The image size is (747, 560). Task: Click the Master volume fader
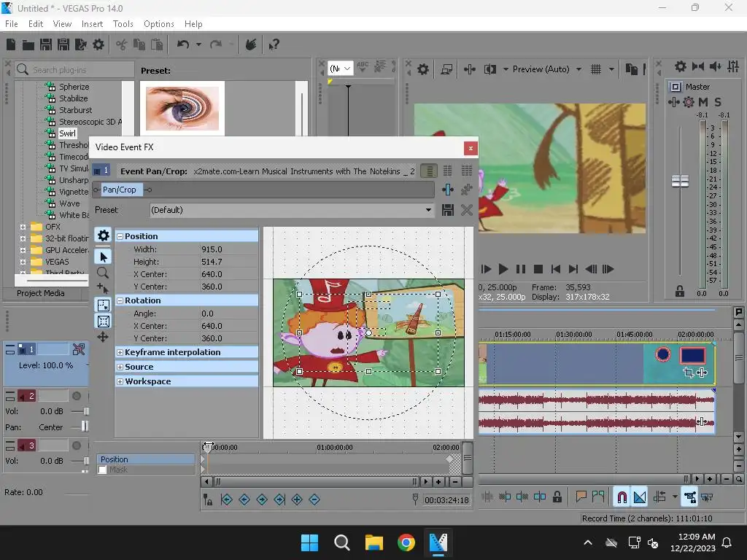(680, 181)
